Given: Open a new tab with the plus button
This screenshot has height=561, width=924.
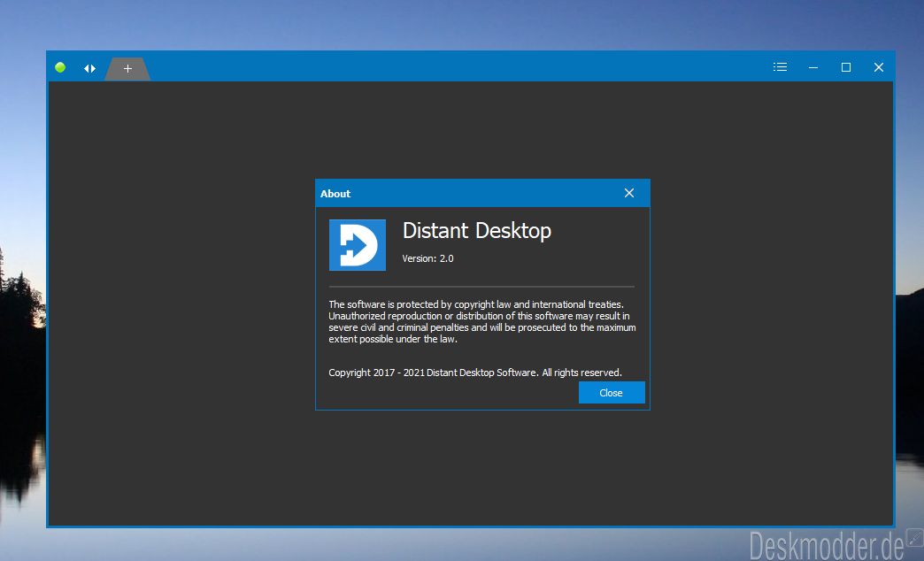Looking at the screenshot, I should tap(127, 69).
